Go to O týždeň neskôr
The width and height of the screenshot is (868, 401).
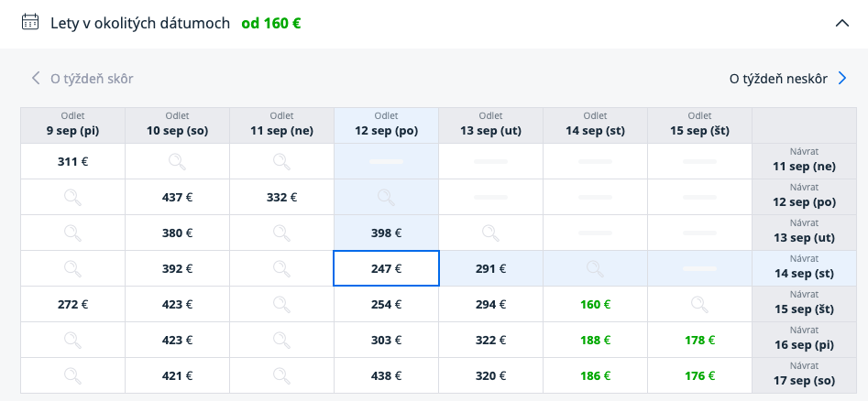point(778,79)
